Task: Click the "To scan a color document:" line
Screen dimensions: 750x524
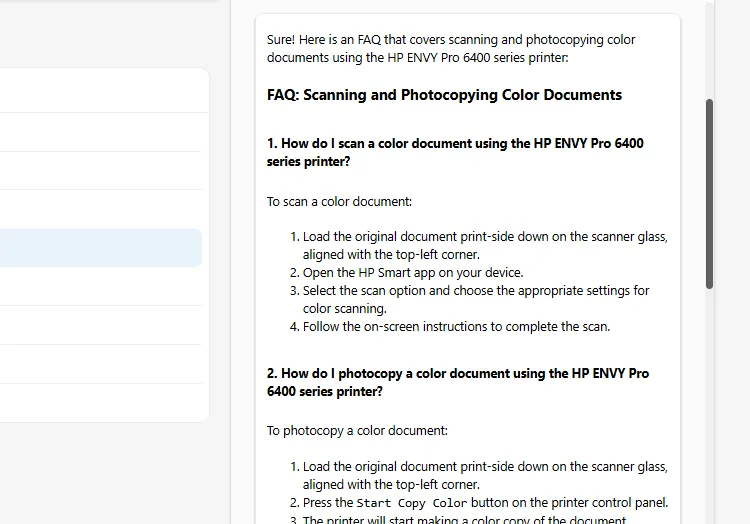Action: (x=339, y=201)
